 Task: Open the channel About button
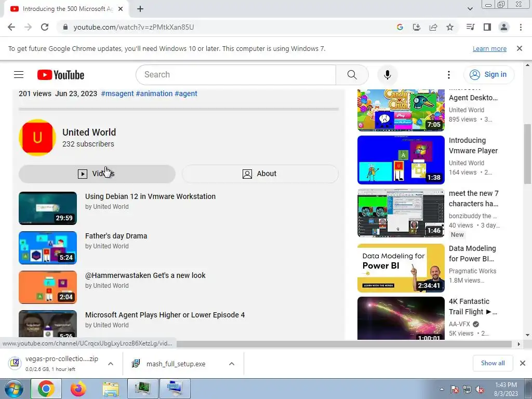click(260, 174)
